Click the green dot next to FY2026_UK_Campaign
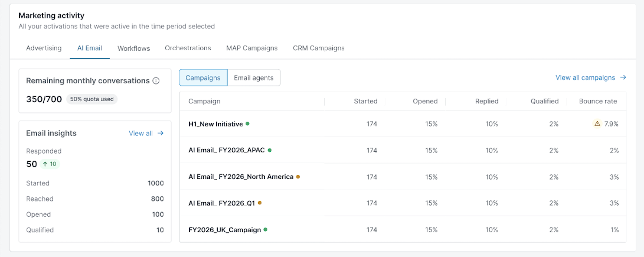The width and height of the screenshot is (644, 257). 265,229
